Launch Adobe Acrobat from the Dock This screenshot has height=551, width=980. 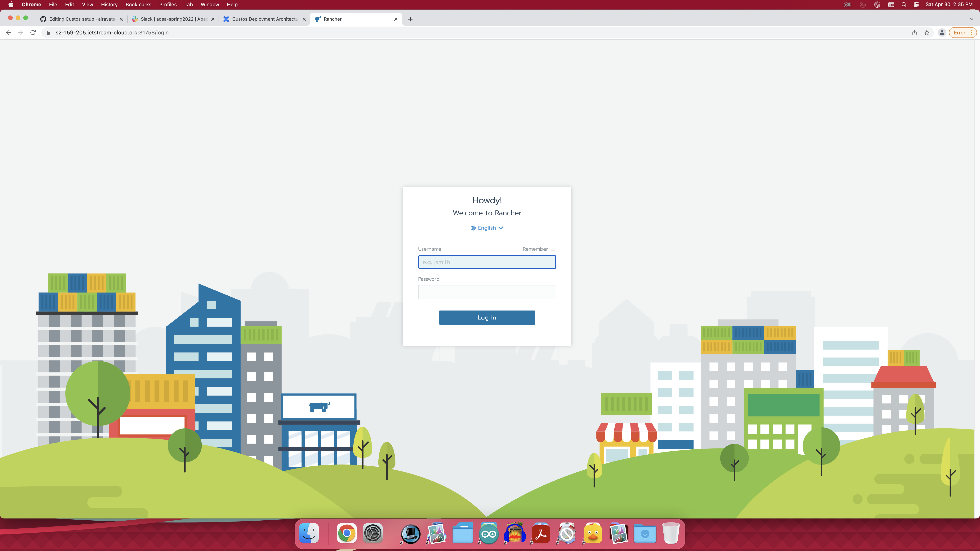541,534
